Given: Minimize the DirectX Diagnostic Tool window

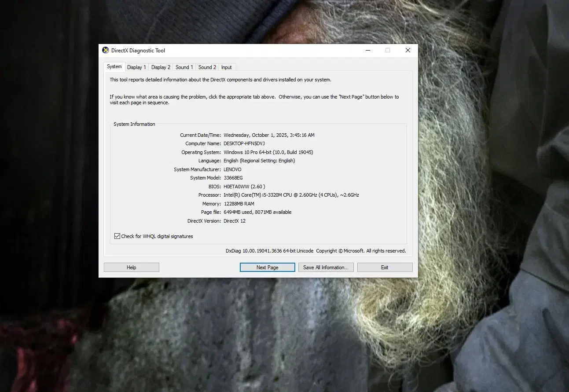Looking at the screenshot, I should click(367, 50).
